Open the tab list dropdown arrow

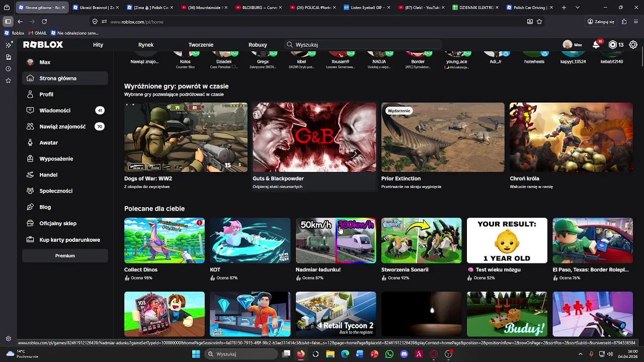pyautogui.click(x=577, y=8)
